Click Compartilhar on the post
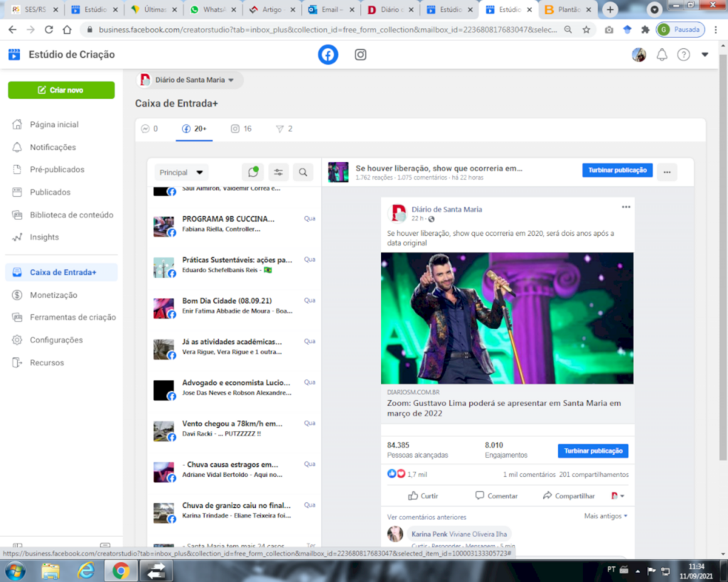Image resolution: width=728 pixels, height=582 pixels. [x=569, y=496]
